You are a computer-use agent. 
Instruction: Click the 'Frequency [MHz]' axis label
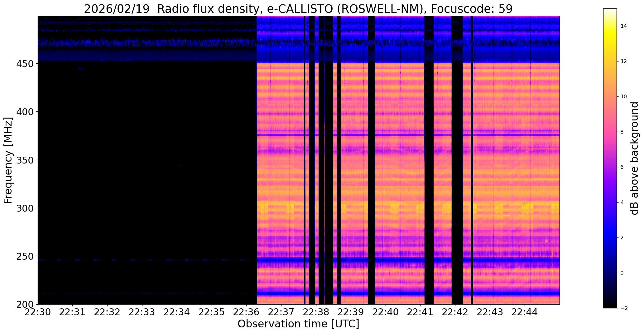click(x=8, y=160)
